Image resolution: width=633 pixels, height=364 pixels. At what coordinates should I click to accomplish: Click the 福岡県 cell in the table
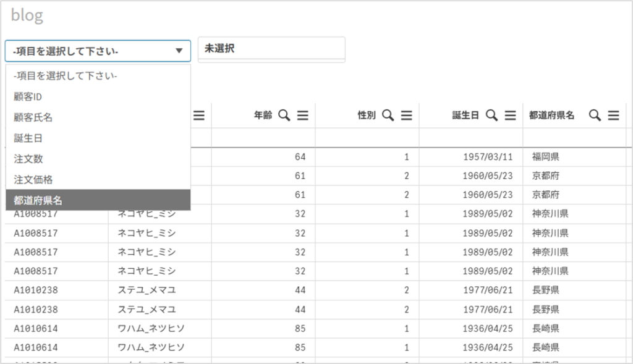[x=545, y=158]
